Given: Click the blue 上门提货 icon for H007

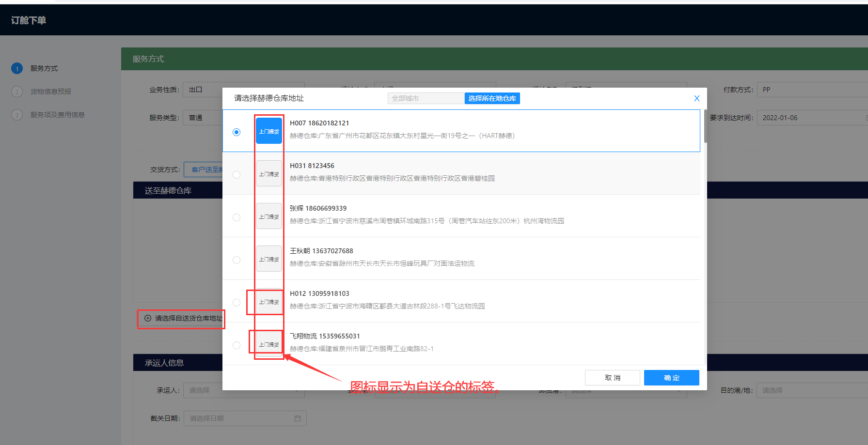Looking at the screenshot, I should point(268,131).
